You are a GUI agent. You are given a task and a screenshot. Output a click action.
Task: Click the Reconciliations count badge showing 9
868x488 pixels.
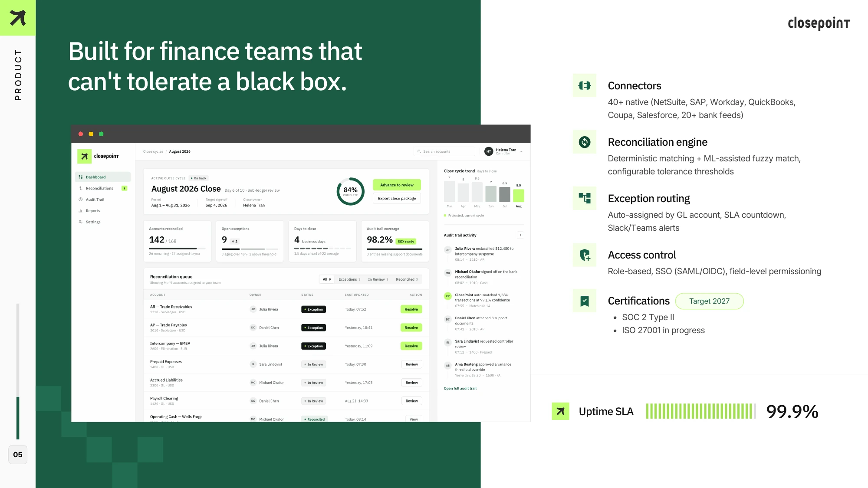[124, 188]
